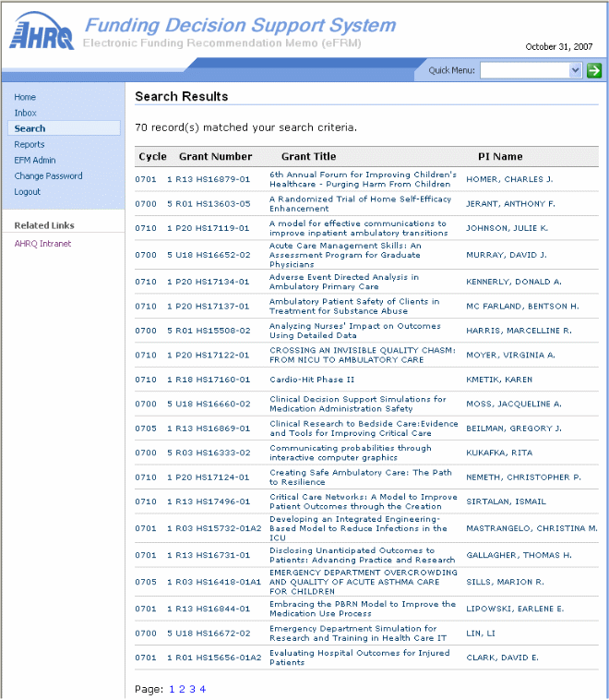Open grant 1 R03 HS15732-01A2
Screen dimensions: 609x700
(214, 528)
